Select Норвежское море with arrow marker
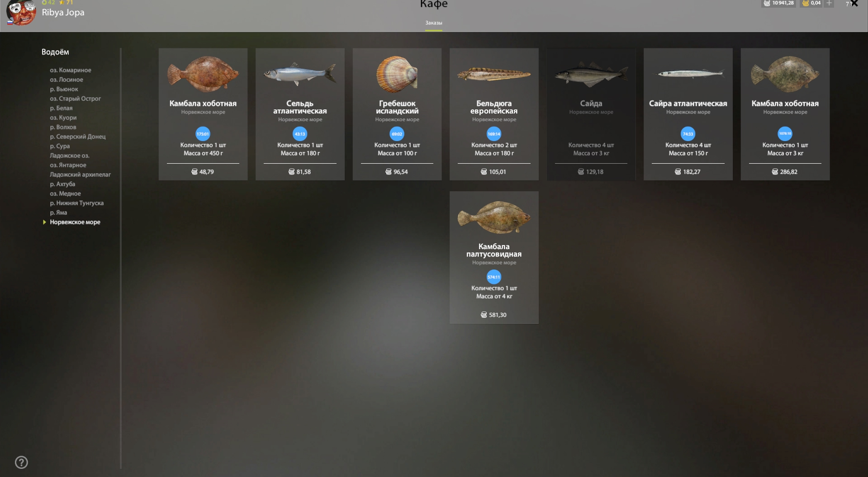Viewport: 868px width, 477px height. (x=75, y=222)
